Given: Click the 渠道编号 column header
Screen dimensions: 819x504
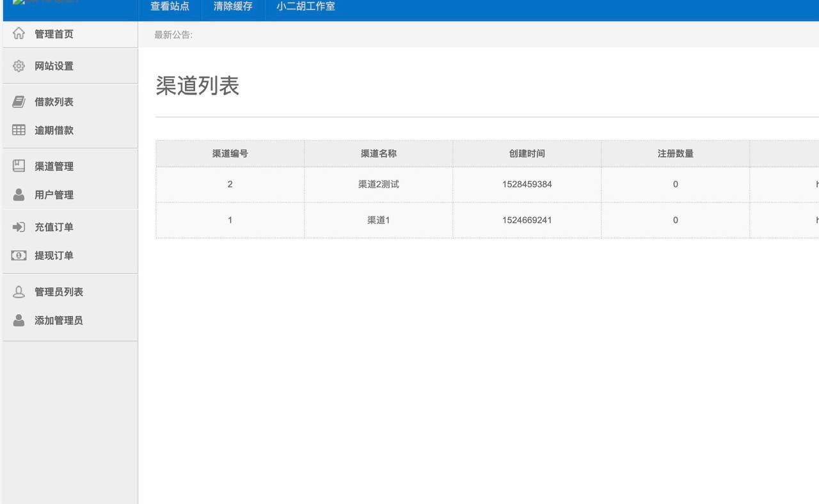Looking at the screenshot, I should tap(230, 154).
